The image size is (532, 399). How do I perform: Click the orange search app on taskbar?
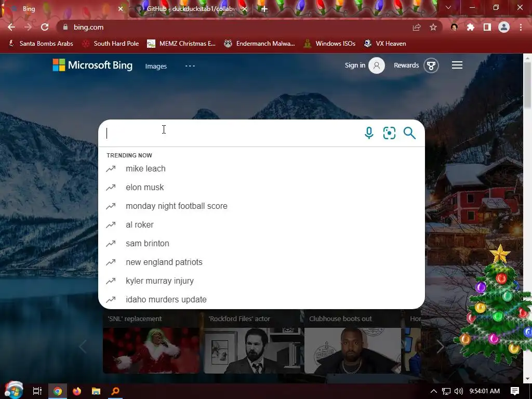click(115, 391)
